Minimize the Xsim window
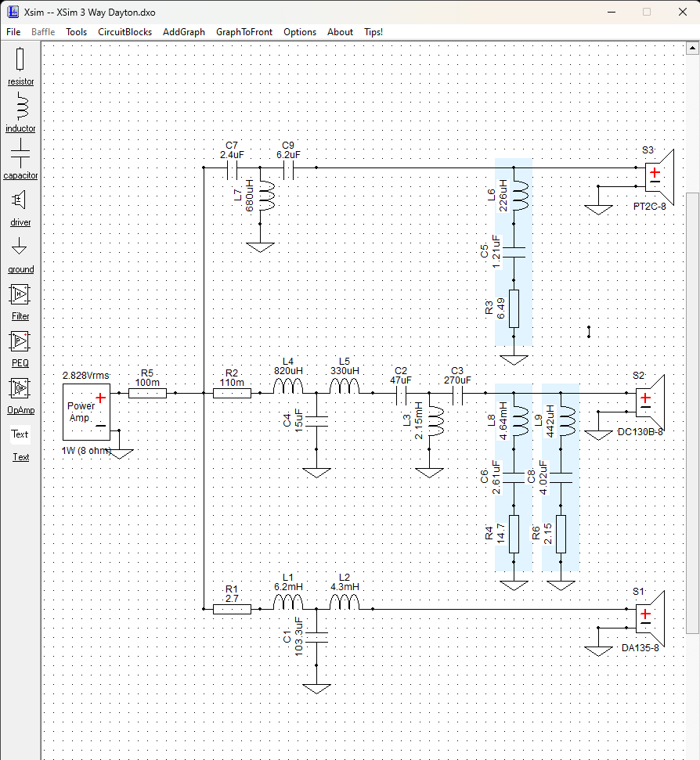Image resolution: width=700 pixels, height=760 pixels. tap(612, 12)
